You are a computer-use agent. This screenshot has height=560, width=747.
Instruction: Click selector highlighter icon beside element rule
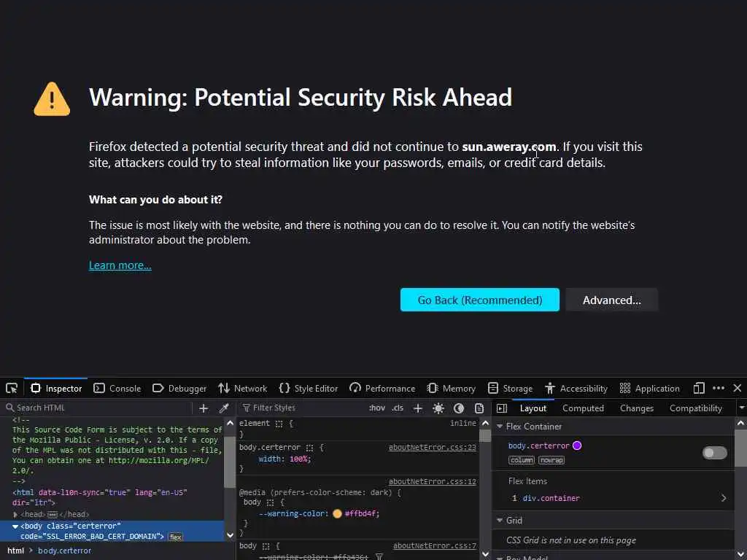(x=279, y=424)
